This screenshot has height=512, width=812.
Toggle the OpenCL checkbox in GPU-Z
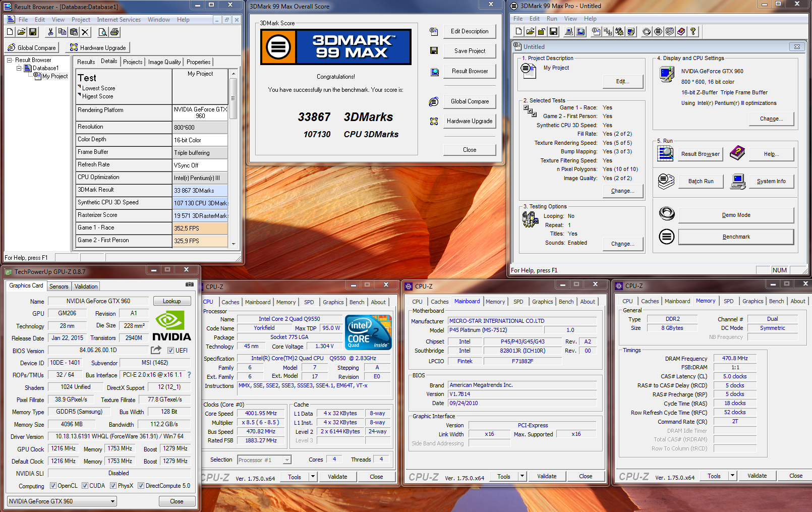coord(53,486)
